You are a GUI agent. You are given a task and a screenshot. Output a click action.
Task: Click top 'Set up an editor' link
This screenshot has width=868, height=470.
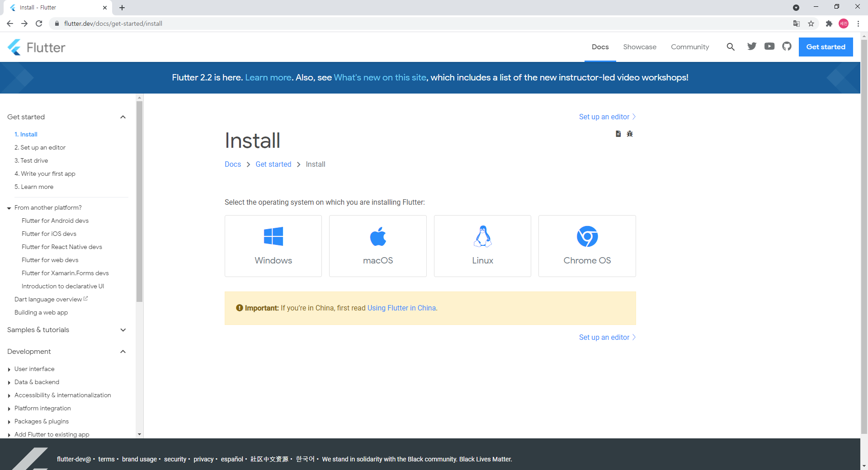(x=607, y=117)
